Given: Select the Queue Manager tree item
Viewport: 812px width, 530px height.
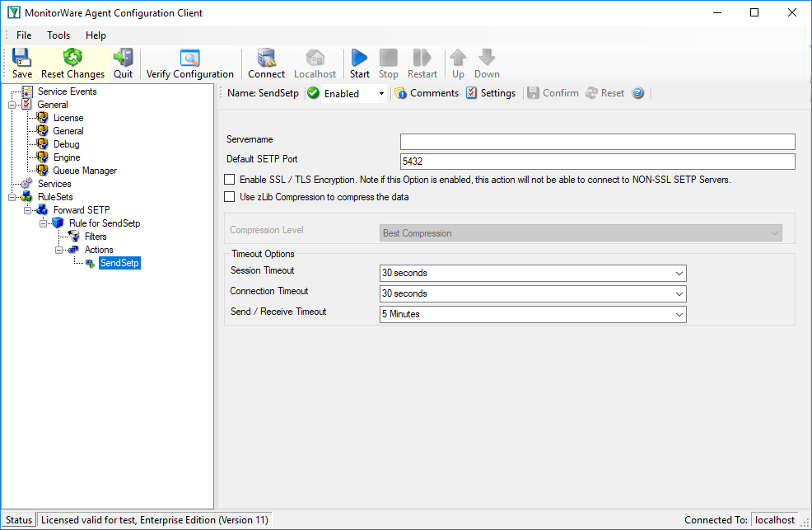Looking at the screenshot, I should point(85,171).
